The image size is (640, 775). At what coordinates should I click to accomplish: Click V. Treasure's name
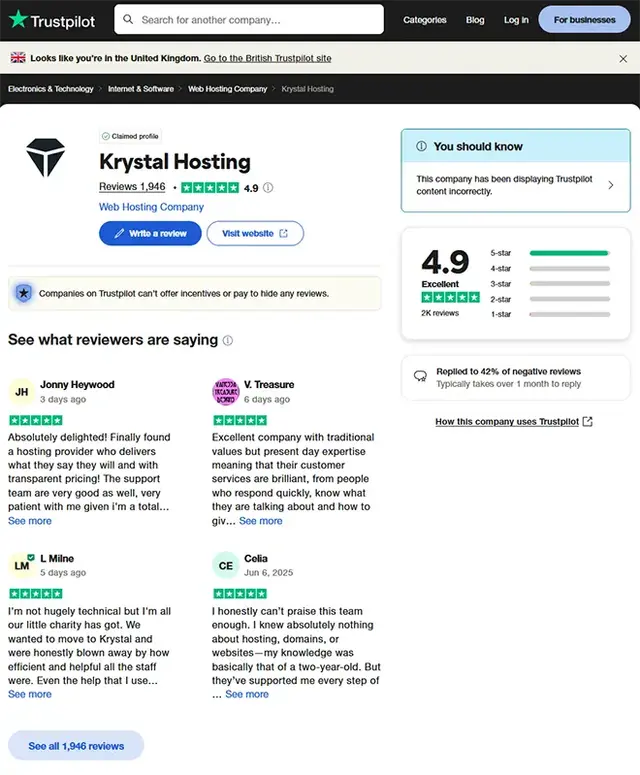pos(269,385)
